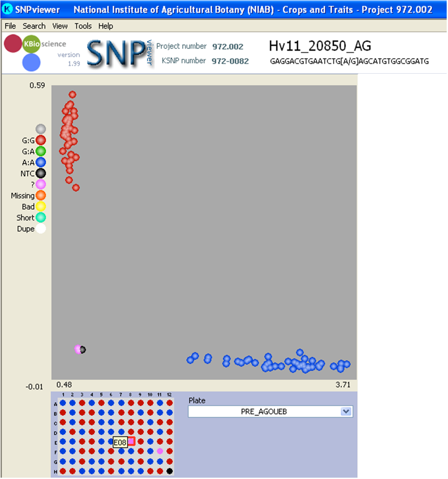The image size is (448, 479).
Task: Select blue well G1 on plate map
Action: coord(63,461)
